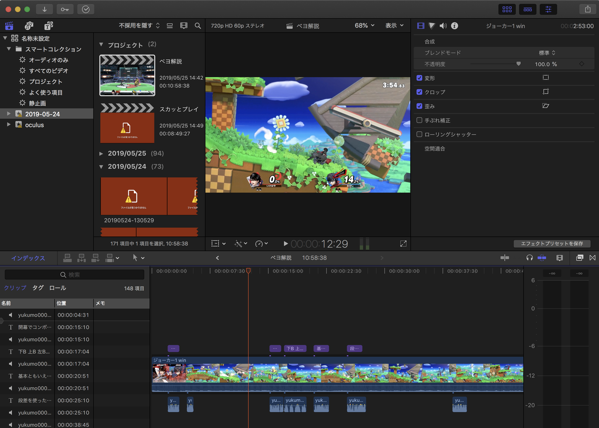Go back in timeline history arrow
The height and width of the screenshot is (428, 599).
[x=217, y=258]
